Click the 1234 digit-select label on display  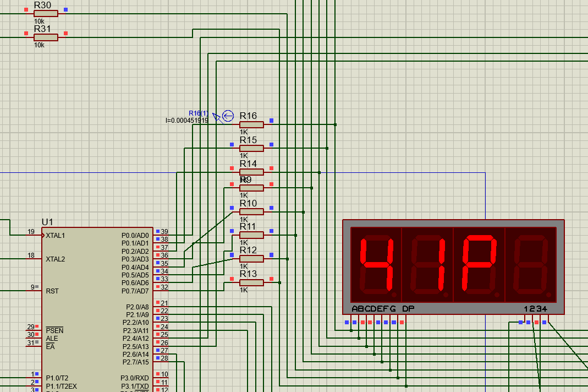pos(536,309)
